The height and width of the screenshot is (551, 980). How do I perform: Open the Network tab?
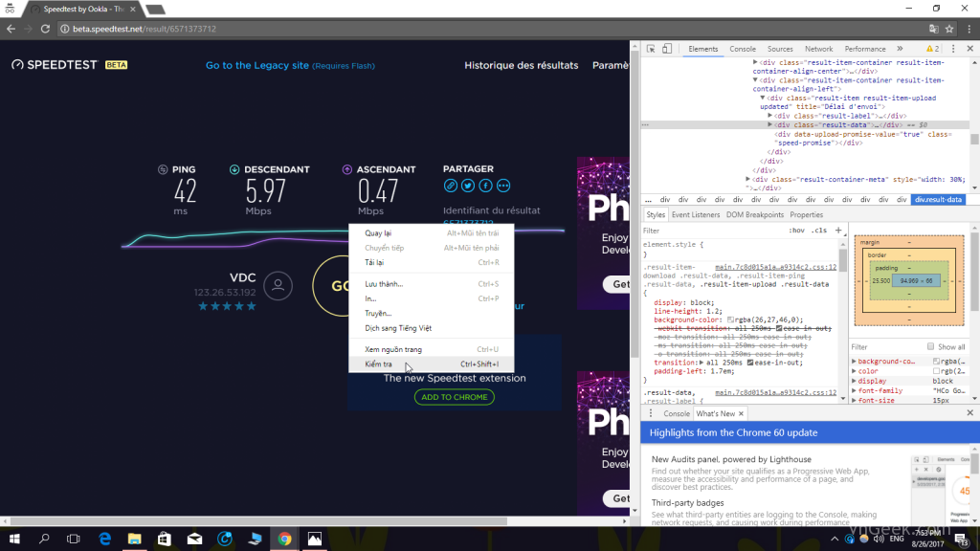pos(819,49)
